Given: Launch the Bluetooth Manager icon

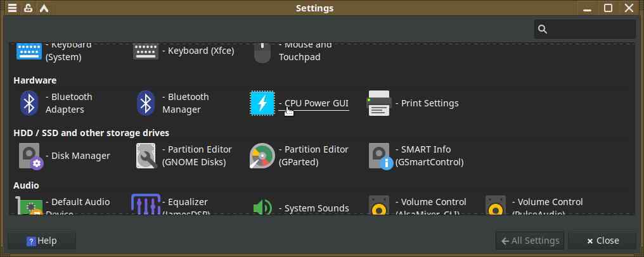Looking at the screenshot, I should pyautogui.click(x=146, y=103).
